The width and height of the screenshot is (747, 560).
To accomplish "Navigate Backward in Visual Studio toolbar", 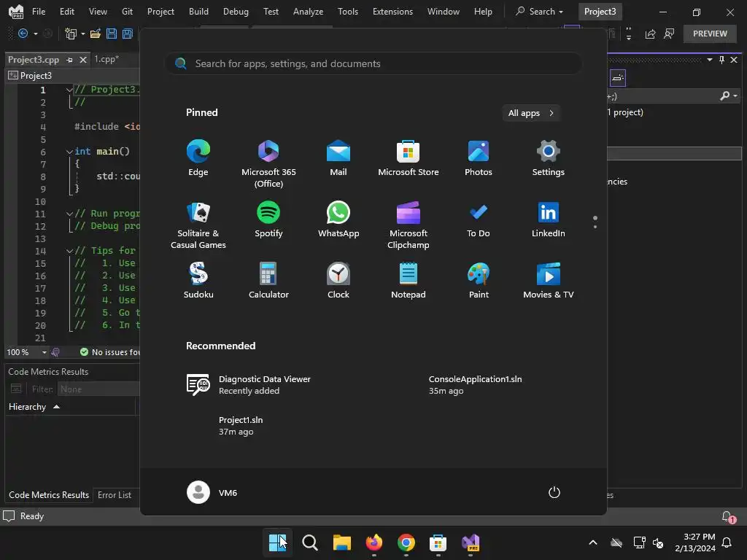I will pos(23,34).
